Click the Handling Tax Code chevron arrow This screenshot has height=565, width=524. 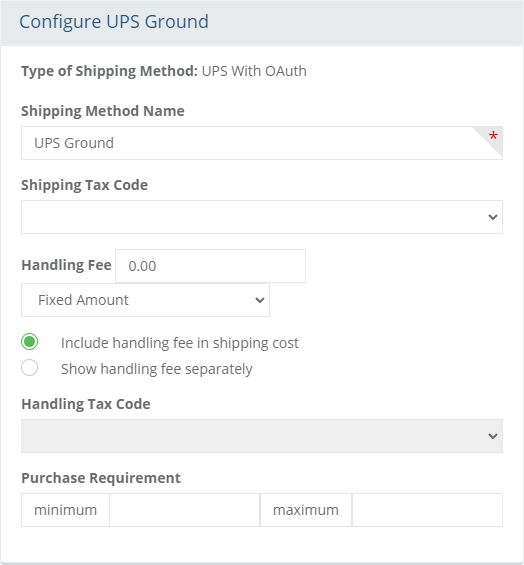[493, 436]
